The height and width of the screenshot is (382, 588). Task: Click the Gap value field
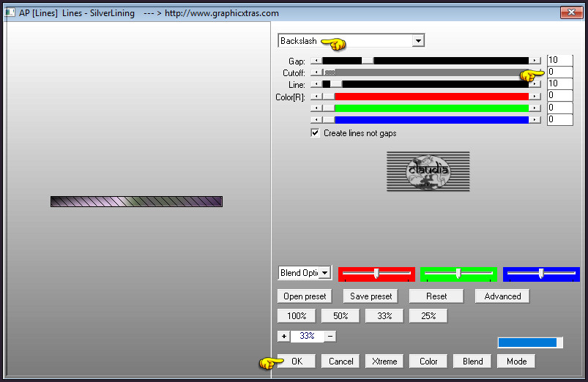point(560,60)
